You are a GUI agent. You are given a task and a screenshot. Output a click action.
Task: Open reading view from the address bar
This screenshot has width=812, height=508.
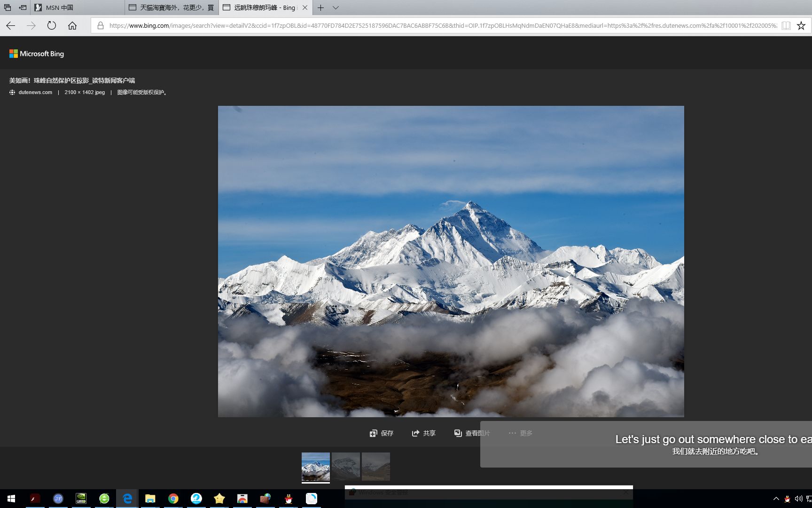(x=786, y=25)
